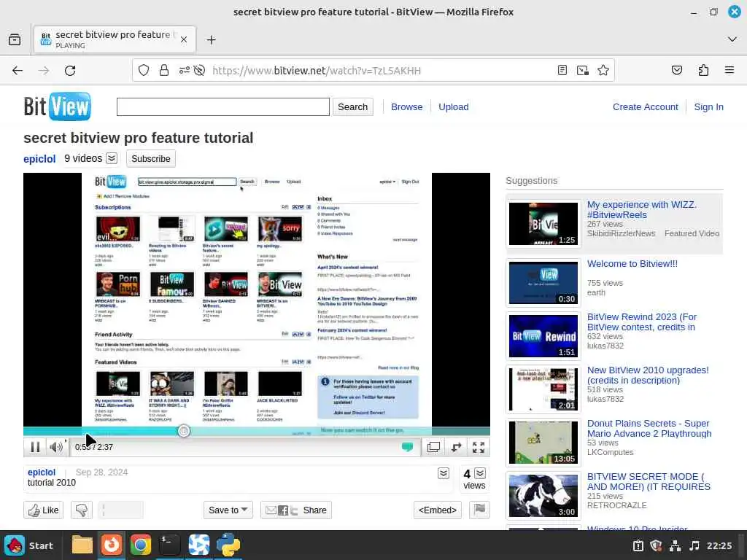Open file manager folder in taskbar
Viewport: 747px width, 560px height.
(x=82, y=545)
